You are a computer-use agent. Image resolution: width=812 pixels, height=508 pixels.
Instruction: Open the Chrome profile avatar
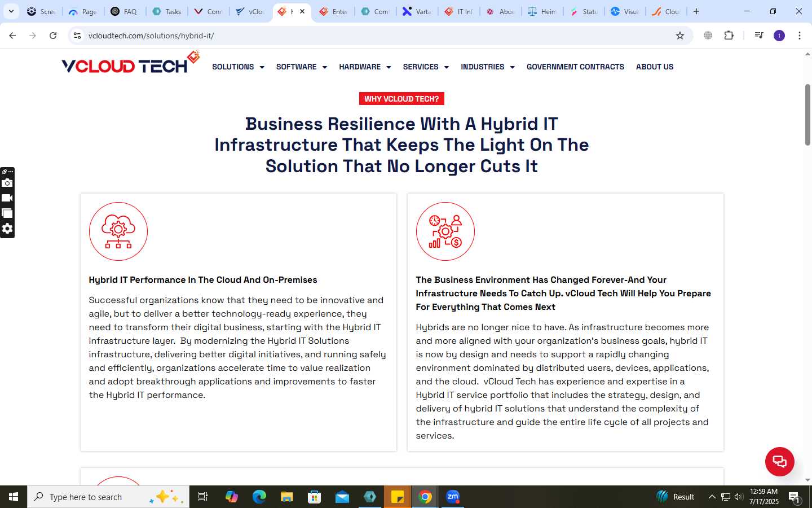779,36
